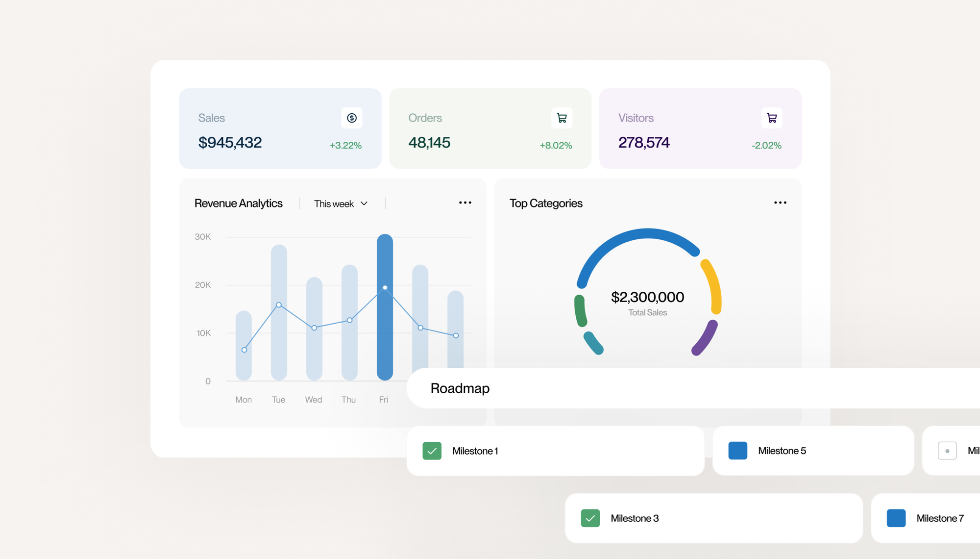980x559 pixels.
Task: Click the +3.22% sales change
Action: (x=345, y=146)
